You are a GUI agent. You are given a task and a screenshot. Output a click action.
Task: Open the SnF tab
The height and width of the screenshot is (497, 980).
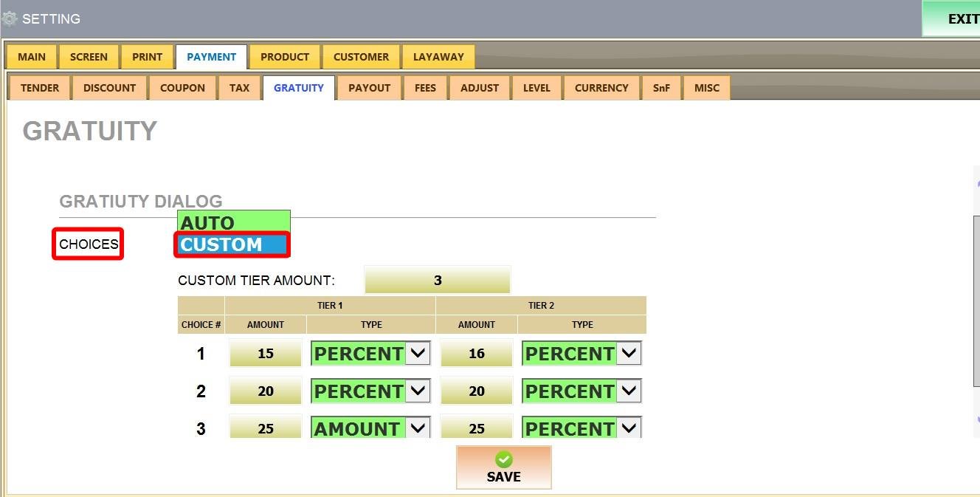point(661,88)
